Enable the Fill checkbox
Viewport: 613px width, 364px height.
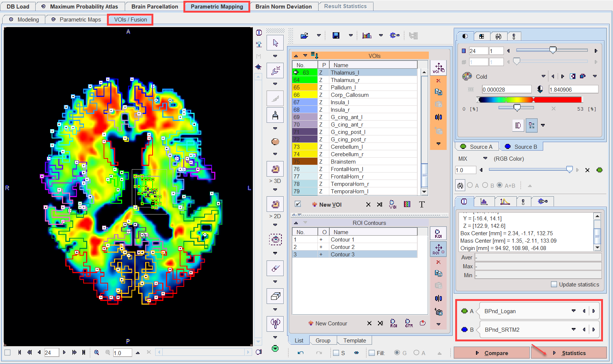pyautogui.click(x=372, y=353)
